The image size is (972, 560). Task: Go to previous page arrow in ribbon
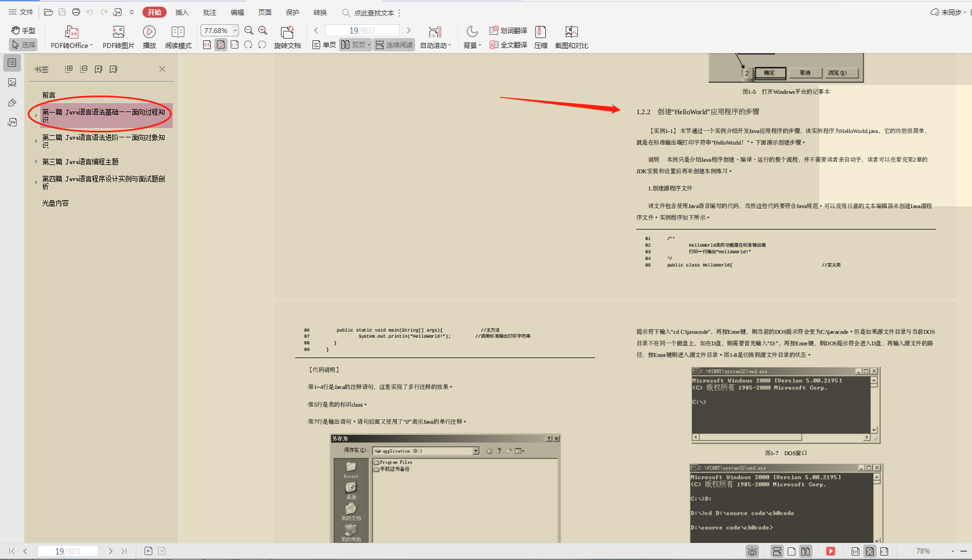pyautogui.click(x=316, y=30)
